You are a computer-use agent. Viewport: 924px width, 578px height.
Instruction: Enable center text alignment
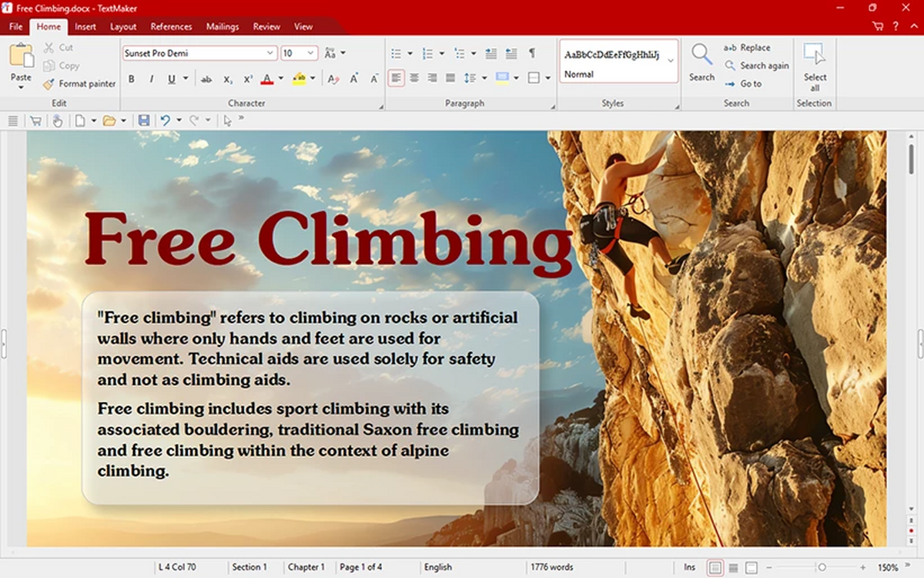click(414, 78)
